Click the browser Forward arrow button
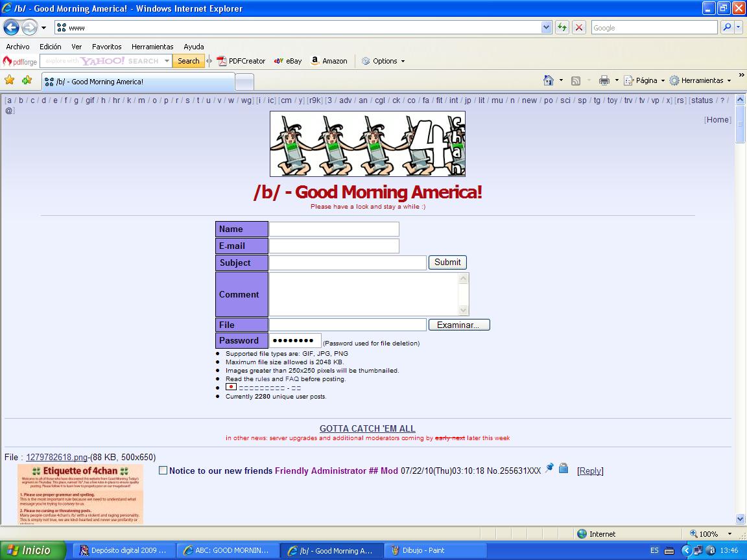The image size is (747, 560). click(x=29, y=28)
